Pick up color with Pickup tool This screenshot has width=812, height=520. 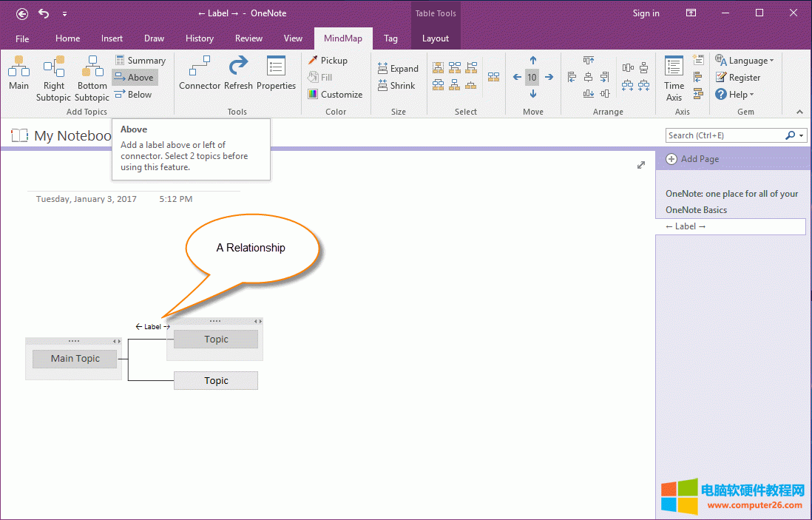tap(328, 61)
